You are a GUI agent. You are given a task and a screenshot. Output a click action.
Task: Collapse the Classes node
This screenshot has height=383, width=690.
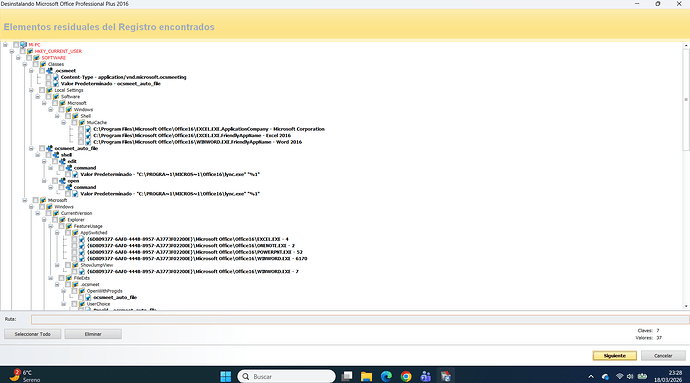(25, 64)
